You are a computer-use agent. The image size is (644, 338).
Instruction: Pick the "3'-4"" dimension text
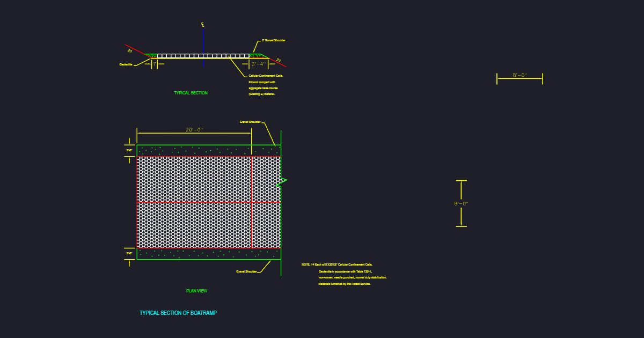click(258, 64)
